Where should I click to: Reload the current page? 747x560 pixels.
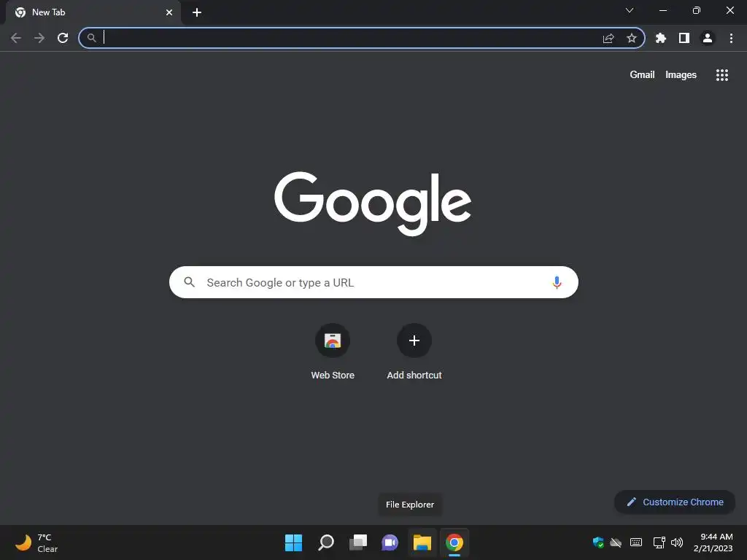click(63, 38)
